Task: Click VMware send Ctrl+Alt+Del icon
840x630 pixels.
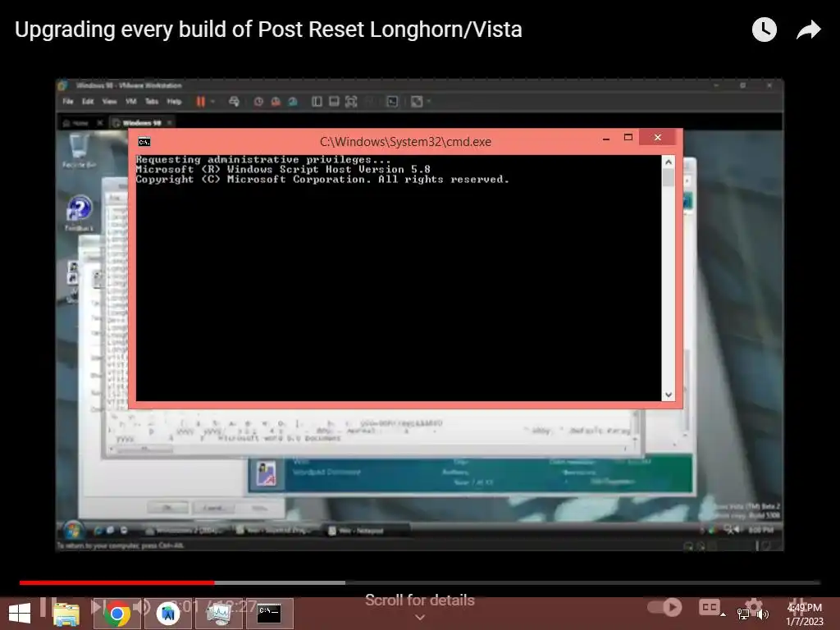Action: 234,101
